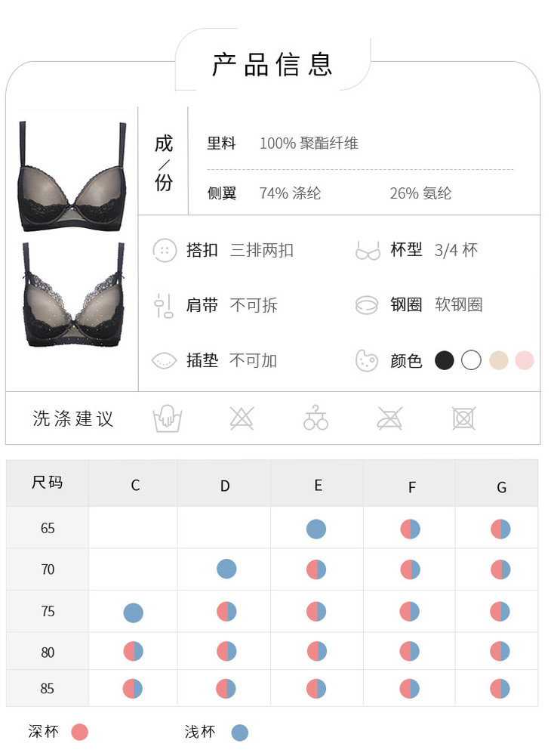Click the 深杯 red legend dot
551x756 pixels.
(79, 733)
